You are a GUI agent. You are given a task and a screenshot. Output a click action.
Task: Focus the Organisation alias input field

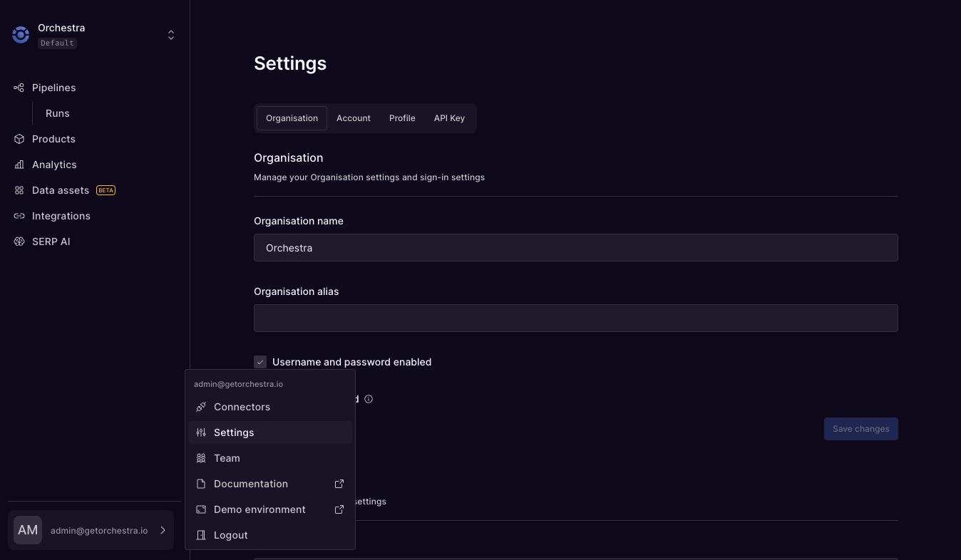pyautogui.click(x=575, y=318)
